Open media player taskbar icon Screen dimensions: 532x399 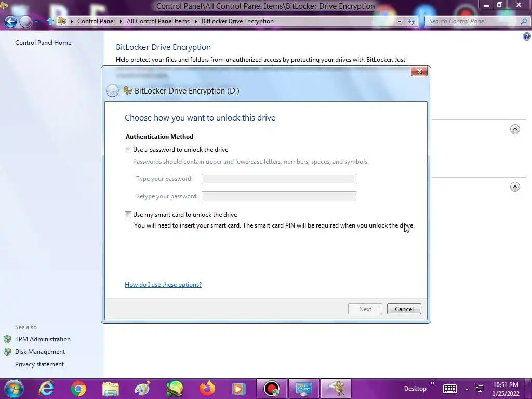pyautogui.click(x=238, y=389)
